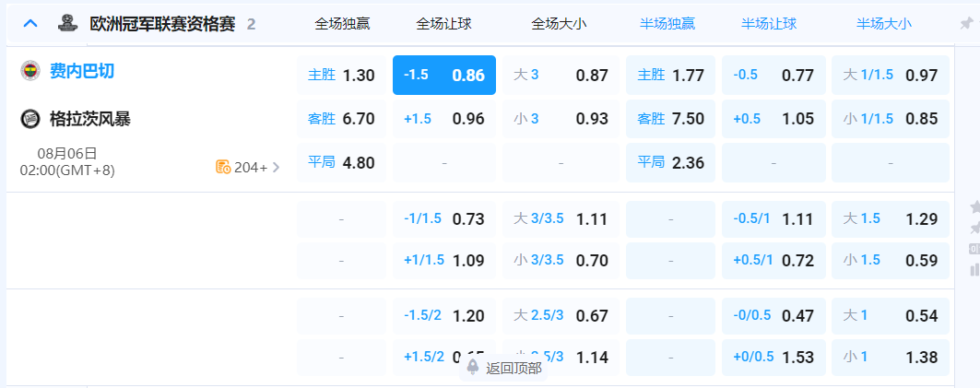
Task: Click the coin icon next to 204+
Action: (x=223, y=167)
